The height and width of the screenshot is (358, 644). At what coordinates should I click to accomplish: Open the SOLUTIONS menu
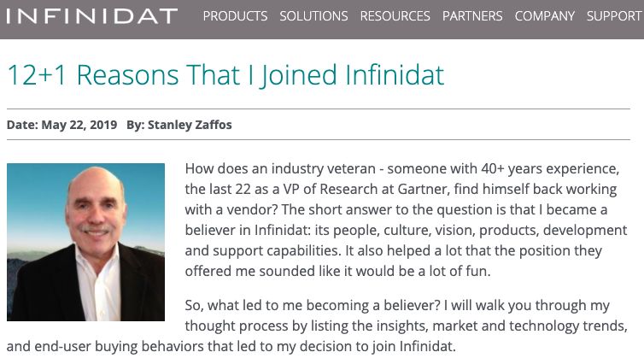[313, 16]
